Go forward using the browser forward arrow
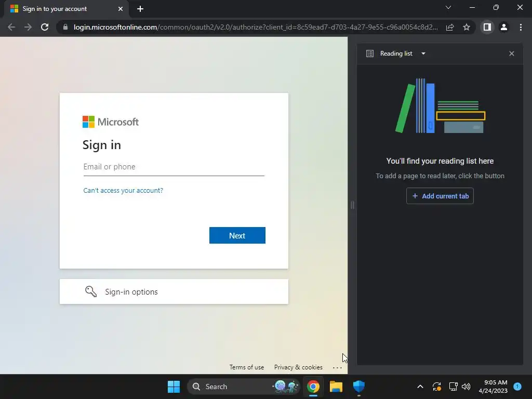This screenshot has width=532, height=399. click(28, 27)
